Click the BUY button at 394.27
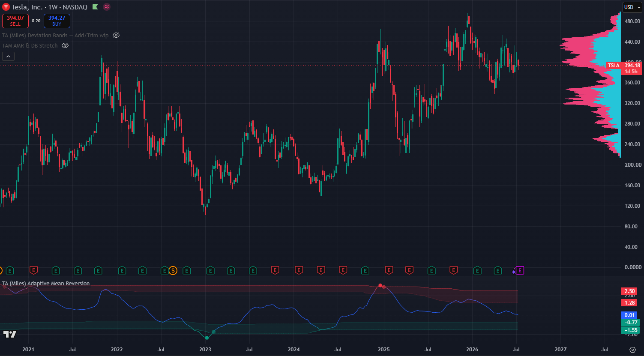644x356 pixels. click(x=57, y=21)
